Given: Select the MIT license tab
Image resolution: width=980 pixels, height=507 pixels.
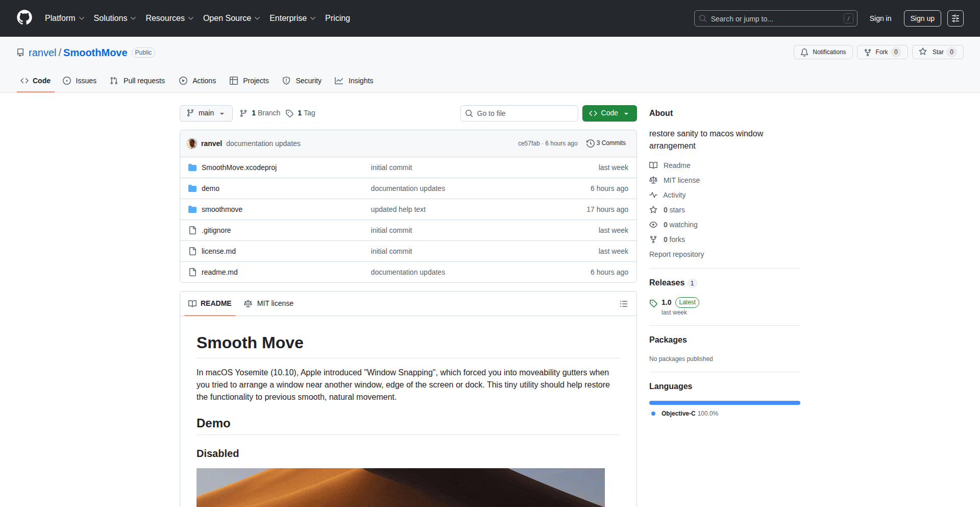Looking at the screenshot, I should pyautogui.click(x=269, y=303).
